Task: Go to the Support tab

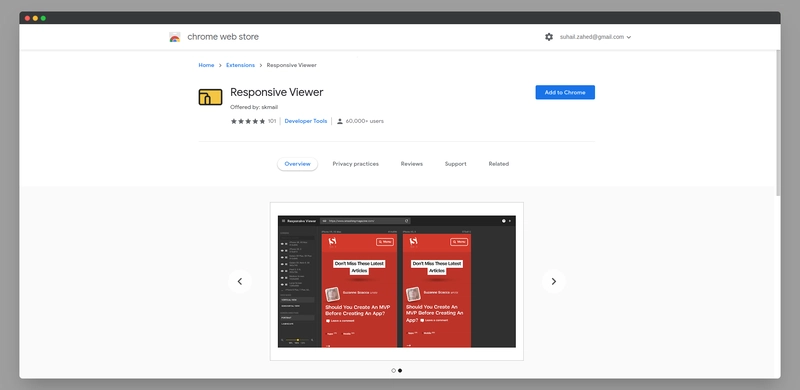Action: (x=456, y=164)
